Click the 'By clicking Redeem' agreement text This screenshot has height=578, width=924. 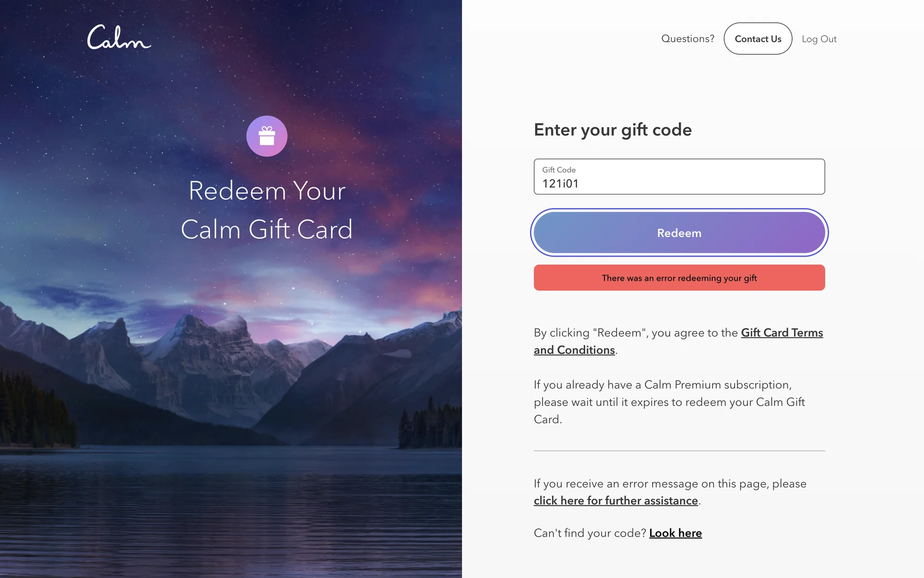(636, 333)
